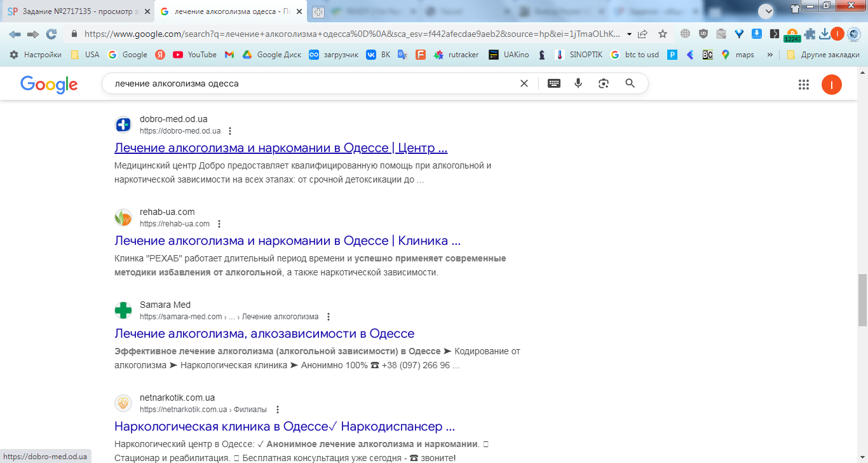
Task: Open the on-screen keyboard input tool
Action: point(554,83)
